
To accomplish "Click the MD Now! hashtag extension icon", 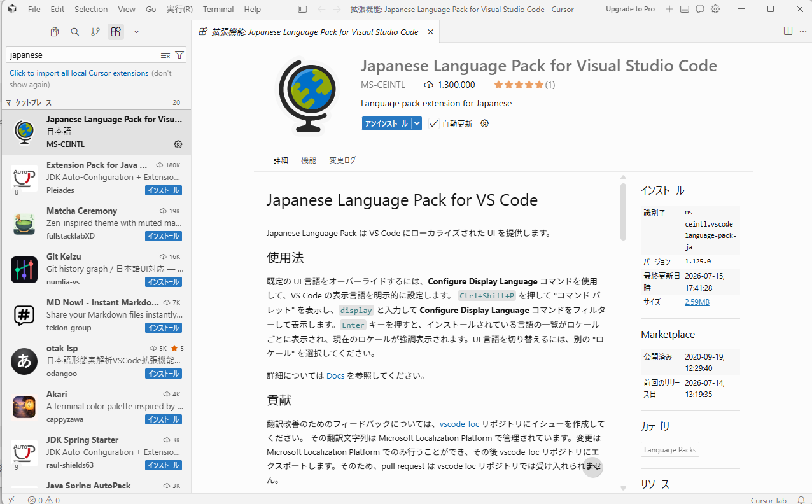I will pos(24,315).
